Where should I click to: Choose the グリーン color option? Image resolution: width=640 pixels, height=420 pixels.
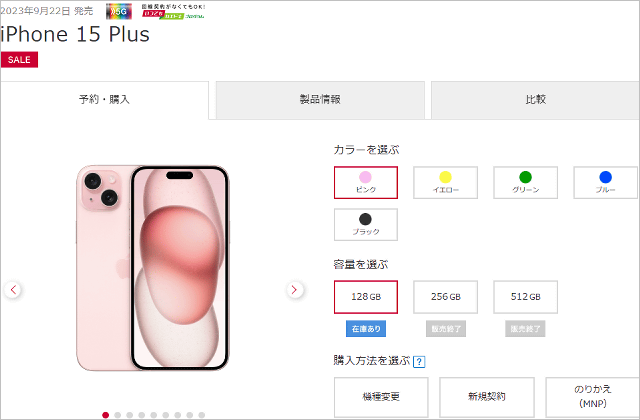525,182
